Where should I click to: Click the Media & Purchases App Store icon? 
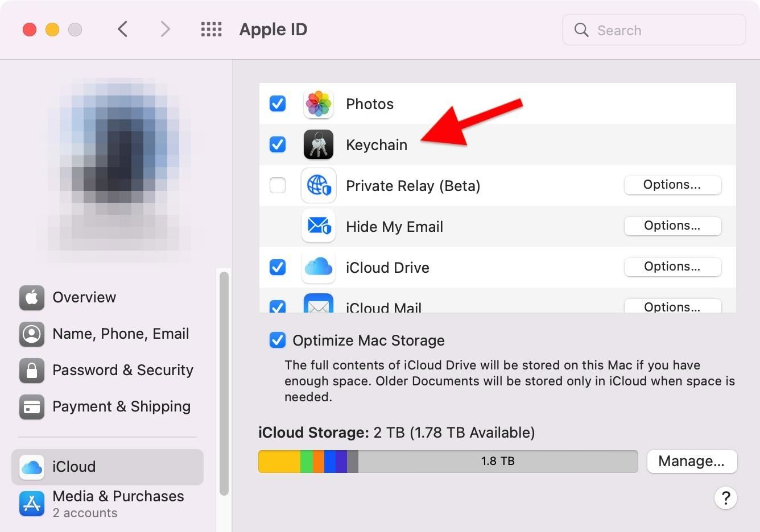coord(32,504)
